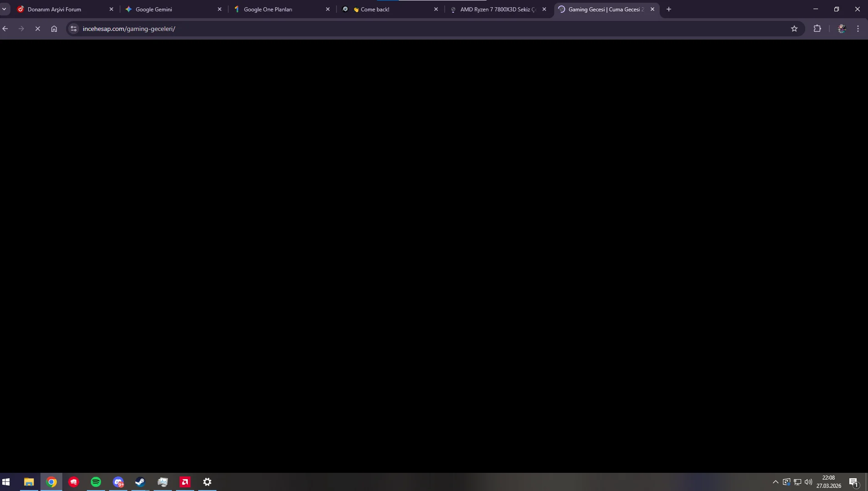Open the Windows notification center

click(853, 482)
